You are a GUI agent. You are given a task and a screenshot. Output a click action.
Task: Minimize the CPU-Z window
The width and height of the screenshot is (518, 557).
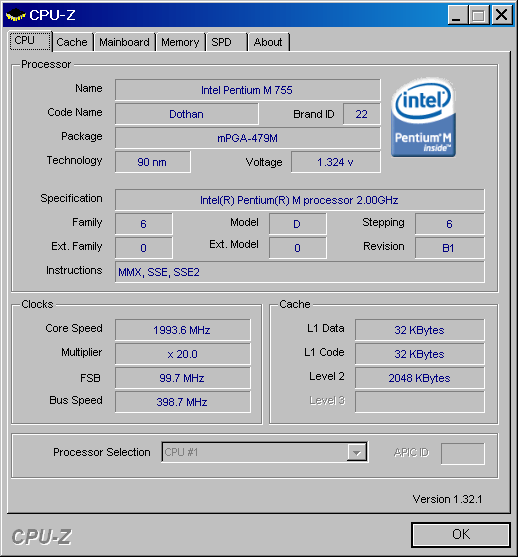point(457,15)
